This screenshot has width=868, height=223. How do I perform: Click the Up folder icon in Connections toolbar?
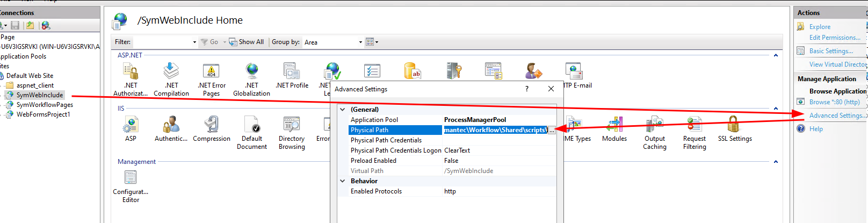click(30, 25)
